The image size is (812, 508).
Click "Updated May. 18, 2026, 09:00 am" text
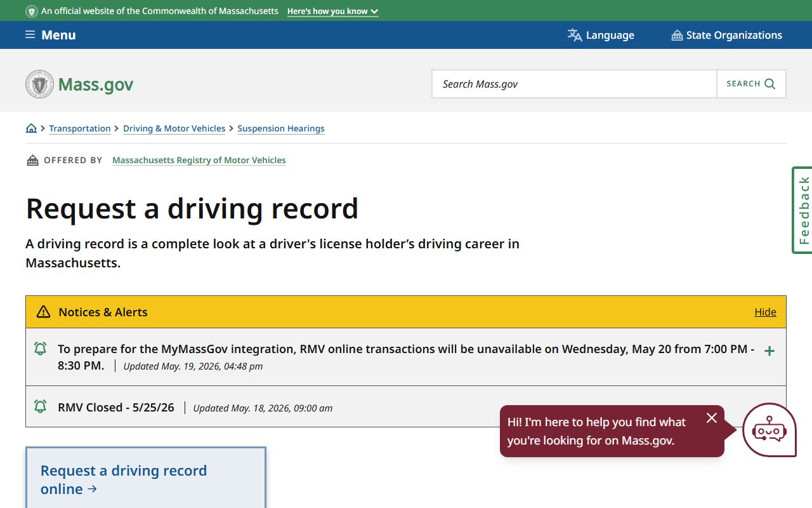(x=263, y=408)
